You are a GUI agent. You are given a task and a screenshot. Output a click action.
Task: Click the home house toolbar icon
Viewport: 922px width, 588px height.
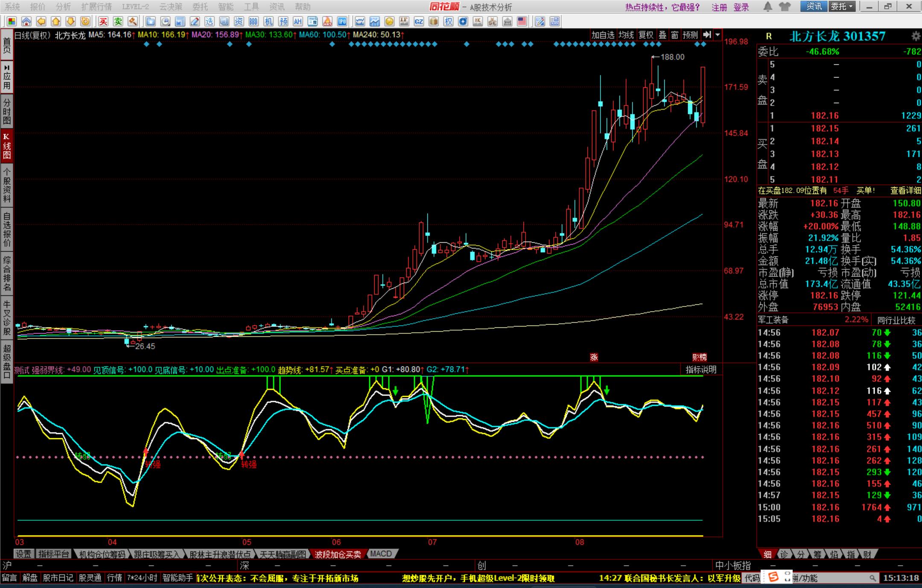tap(26, 21)
